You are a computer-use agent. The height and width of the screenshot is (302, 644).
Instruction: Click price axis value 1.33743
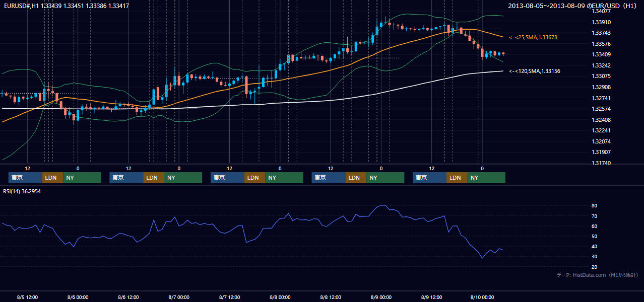[x=601, y=33]
